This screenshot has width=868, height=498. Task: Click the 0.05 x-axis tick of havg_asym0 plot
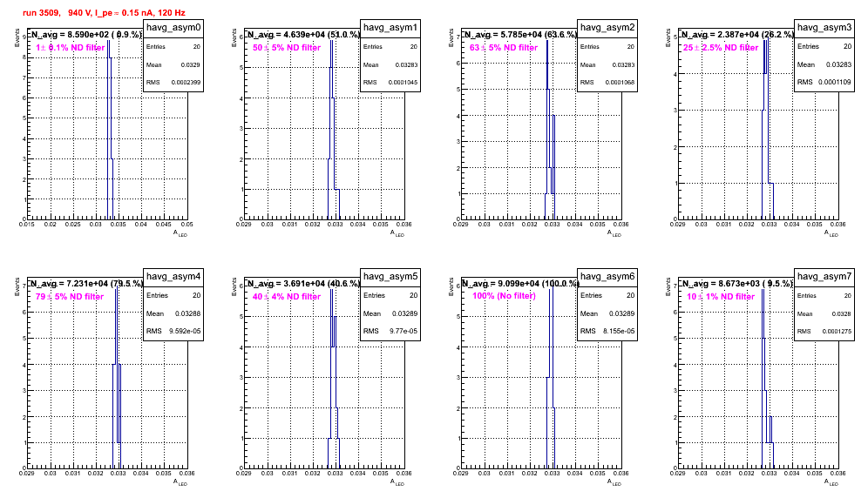(x=187, y=225)
